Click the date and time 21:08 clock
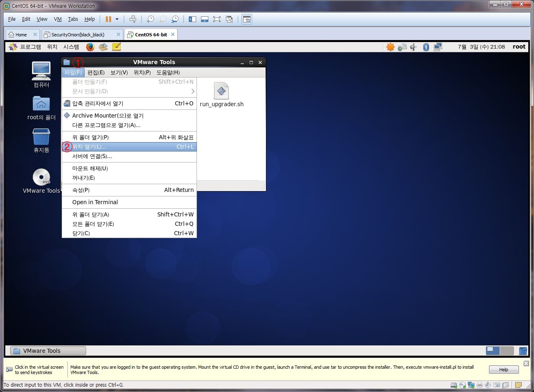 481,47
